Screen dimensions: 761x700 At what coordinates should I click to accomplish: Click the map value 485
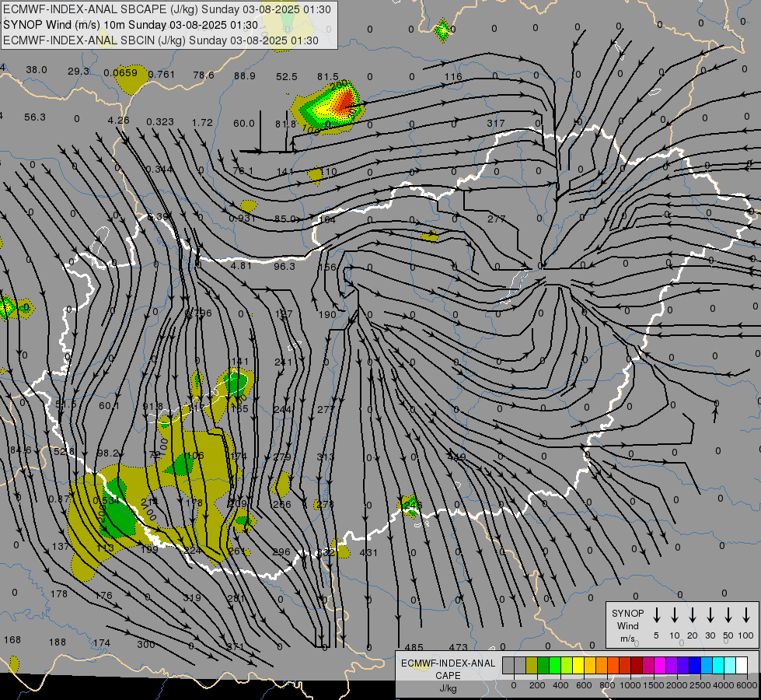[414, 647]
